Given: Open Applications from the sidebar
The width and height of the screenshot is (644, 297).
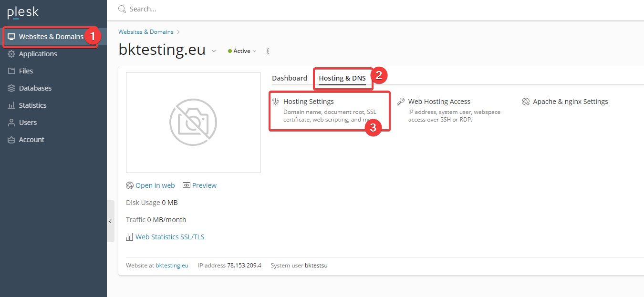Looking at the screenshot, I should (38, 54).
